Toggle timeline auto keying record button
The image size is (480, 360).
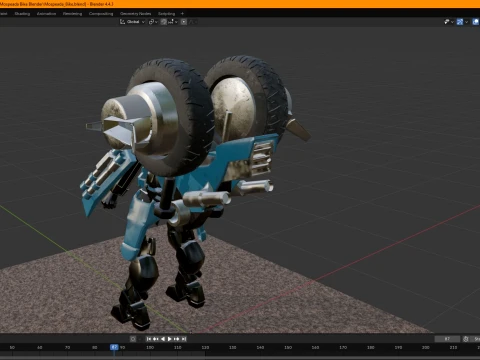tap(133, 339)
